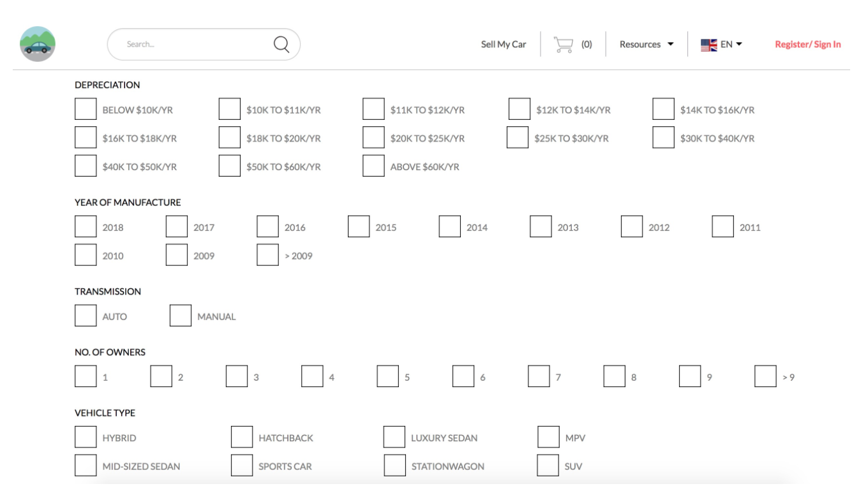
Task: Check the 8 owners box
Action: click(615, 376)
